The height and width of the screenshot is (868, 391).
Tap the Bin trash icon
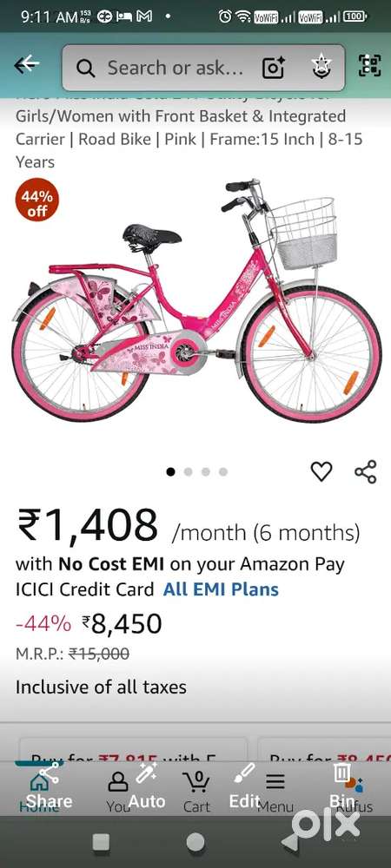click(x=341, y=786)
